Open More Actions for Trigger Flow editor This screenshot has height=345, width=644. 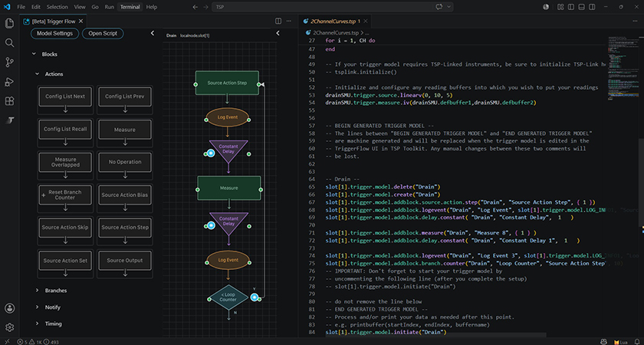click(289, 21)
